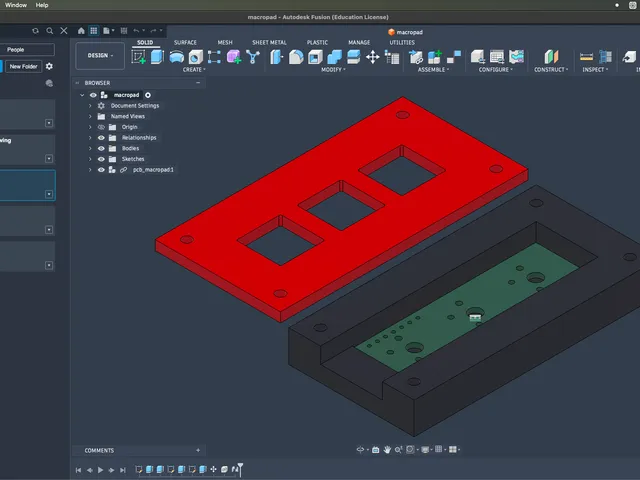Hide the Sketches folder
Screen dimensions: 640x480
pyautogui.click(x=101, y=159)
